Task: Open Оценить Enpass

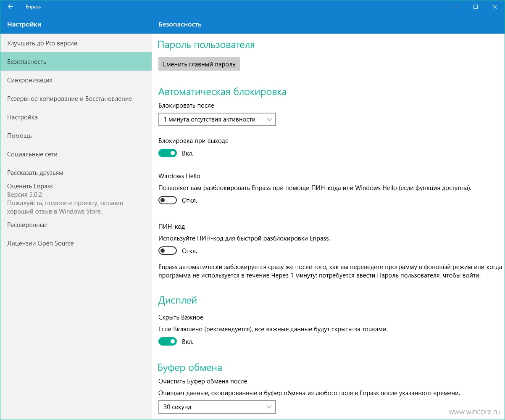Action: [x=76, y=198]
